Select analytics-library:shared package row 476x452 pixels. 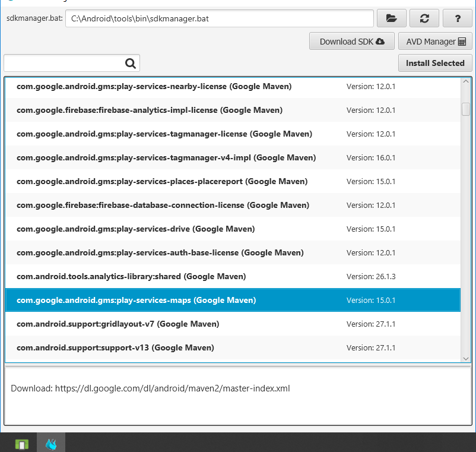click(x=233, y=276)
